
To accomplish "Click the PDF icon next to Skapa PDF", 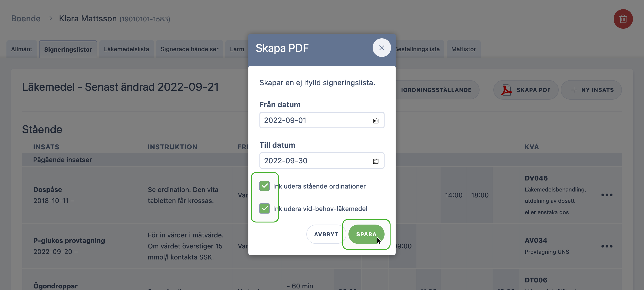I will (506, 90).
